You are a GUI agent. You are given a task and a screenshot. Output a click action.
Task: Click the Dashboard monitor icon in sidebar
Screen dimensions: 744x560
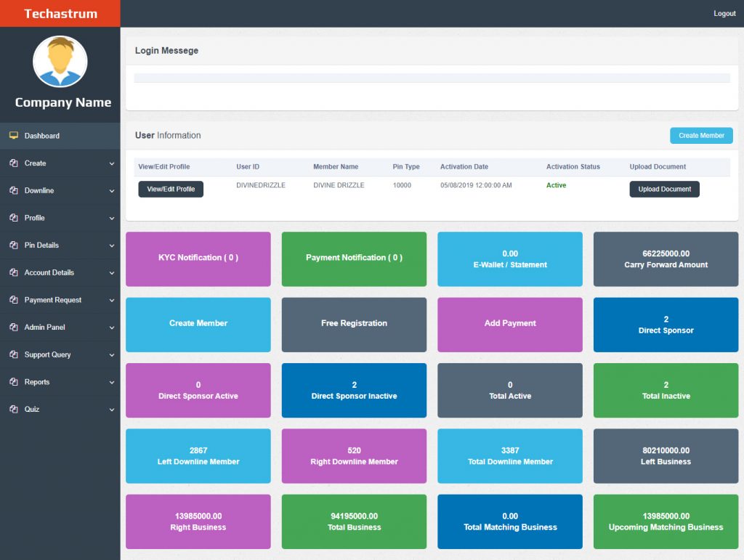13,136
